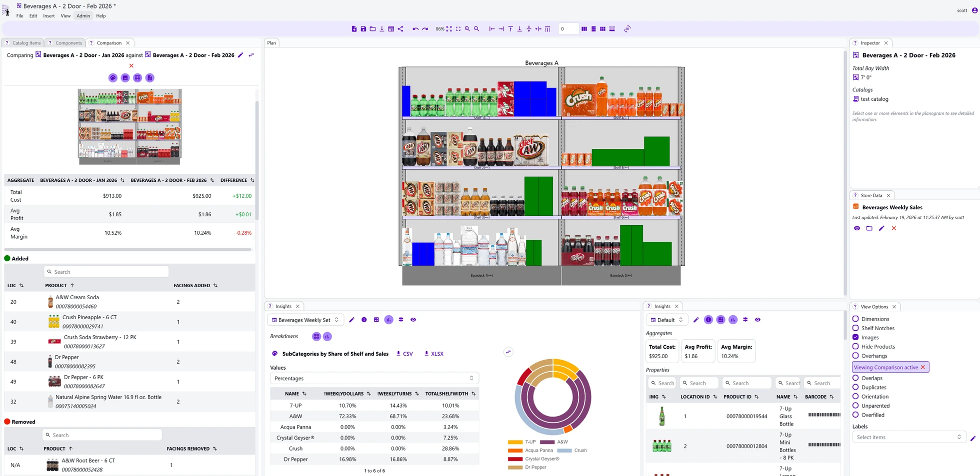Turn on Hide Products option
Screen dimensions: 980x476
pyautogui.click(x=855, y=347)
